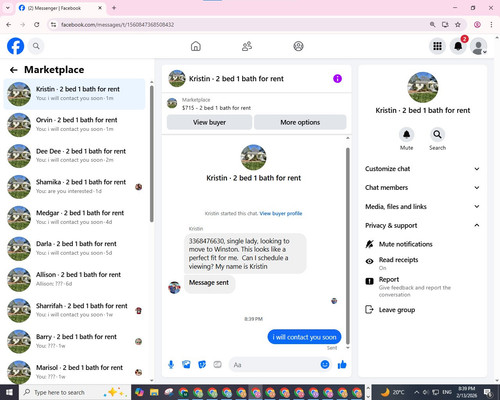Go to the Home feed icon
This screenshot has width=500, height=400.
click(196, 46)
